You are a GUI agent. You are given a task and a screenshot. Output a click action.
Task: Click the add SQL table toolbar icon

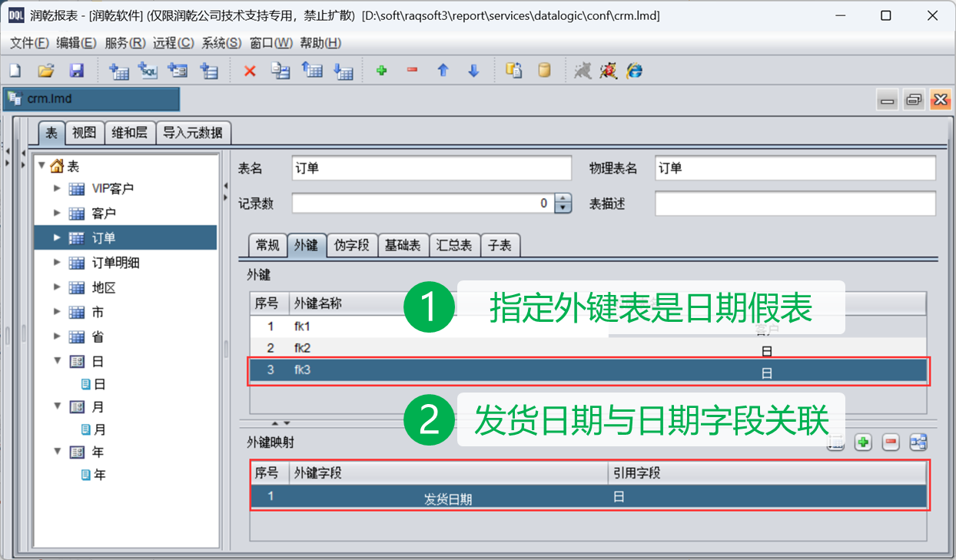pos(148,71)
